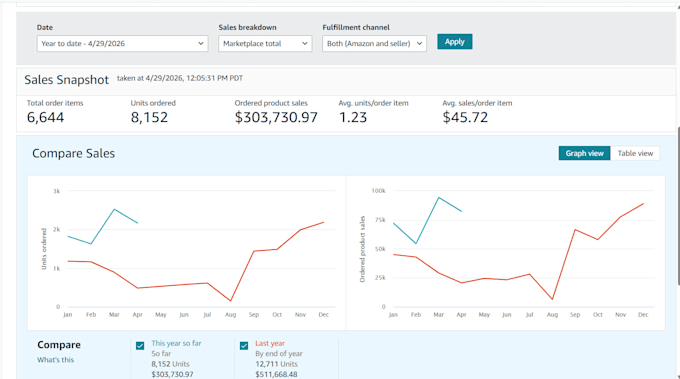Open the Date range dropdown
Viewport: 680px width, 379px height.
[122, 43]
